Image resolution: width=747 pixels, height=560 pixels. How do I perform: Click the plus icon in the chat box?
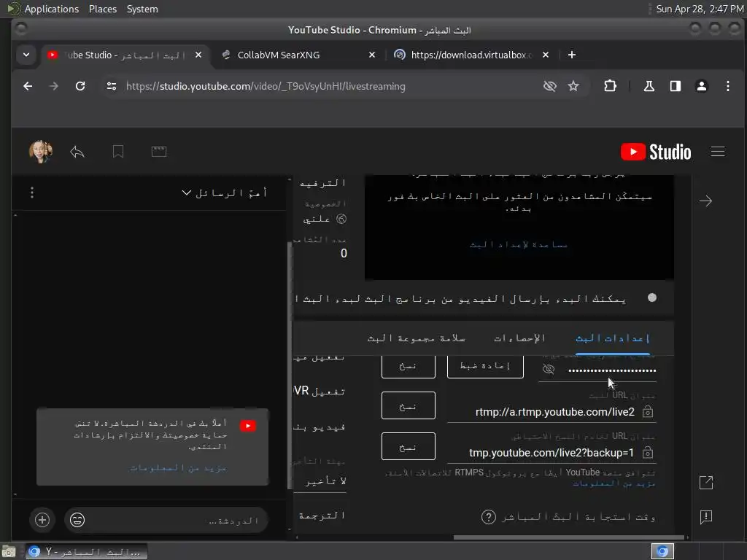tap(42, 520)
